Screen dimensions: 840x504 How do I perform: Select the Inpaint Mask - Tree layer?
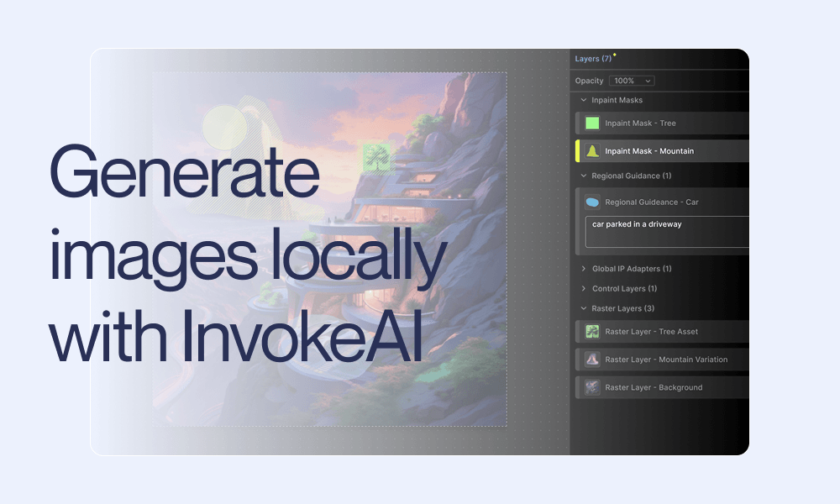click(x=640, y=123)
